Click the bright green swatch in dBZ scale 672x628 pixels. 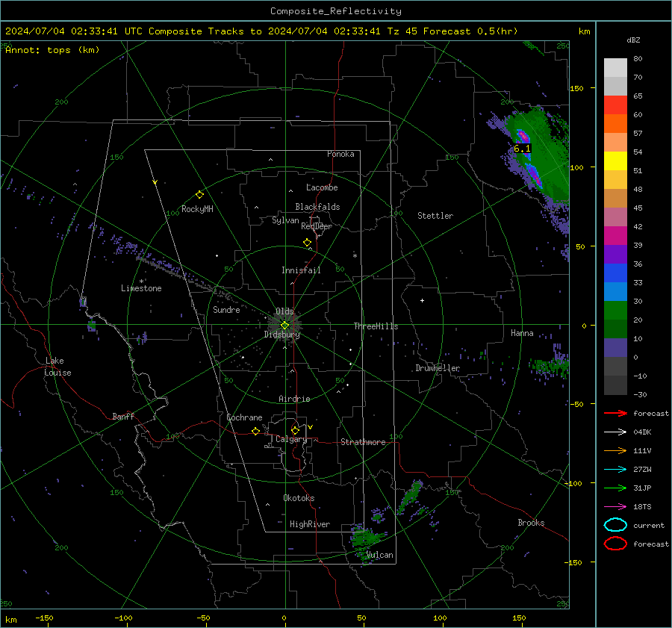615,311
